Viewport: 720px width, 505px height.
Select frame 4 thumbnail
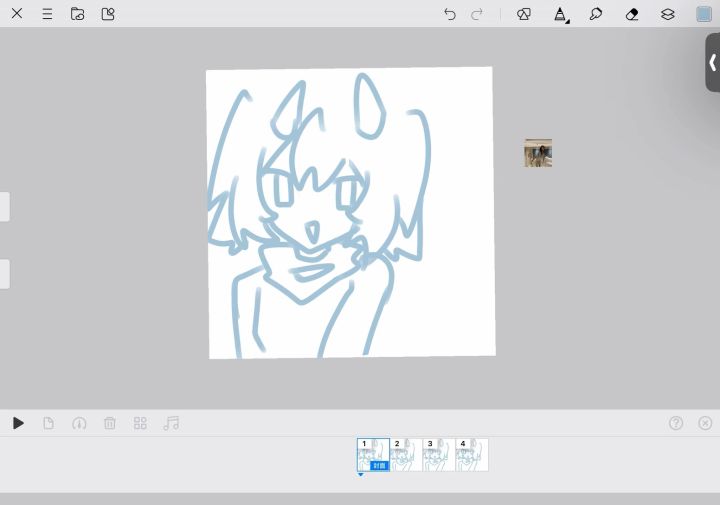[x=472, y=454]
